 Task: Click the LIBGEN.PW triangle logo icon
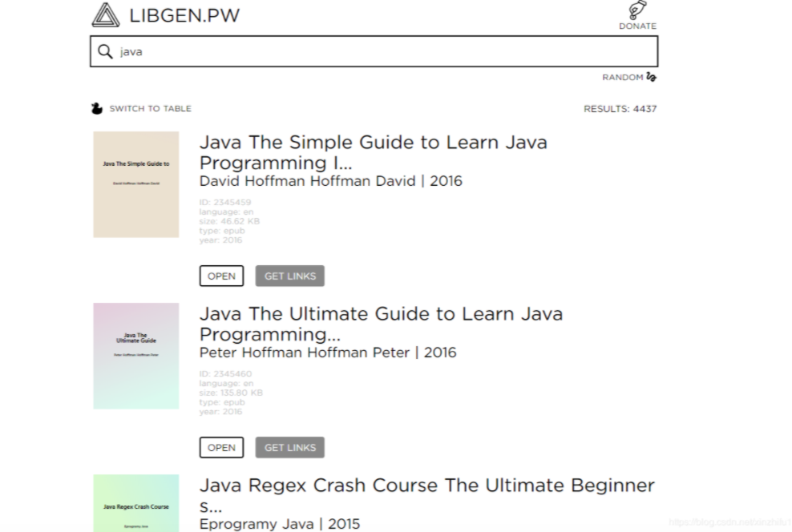(106, 14)
